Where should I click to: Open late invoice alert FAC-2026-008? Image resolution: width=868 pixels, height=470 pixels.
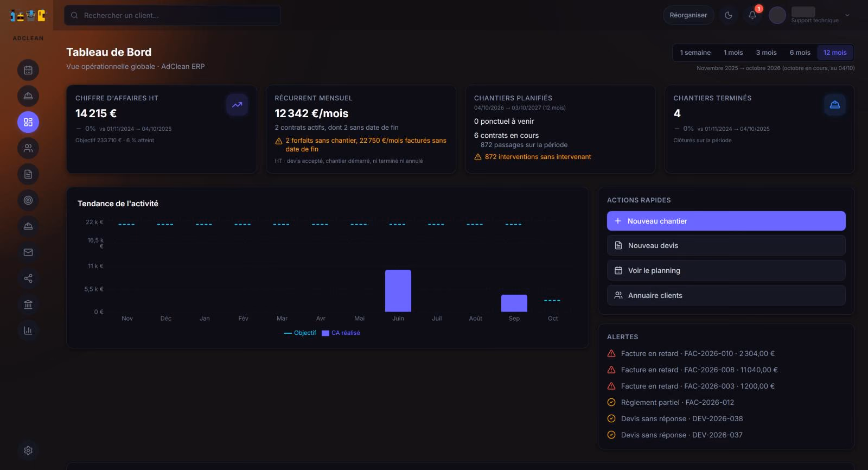click(726, 370)
